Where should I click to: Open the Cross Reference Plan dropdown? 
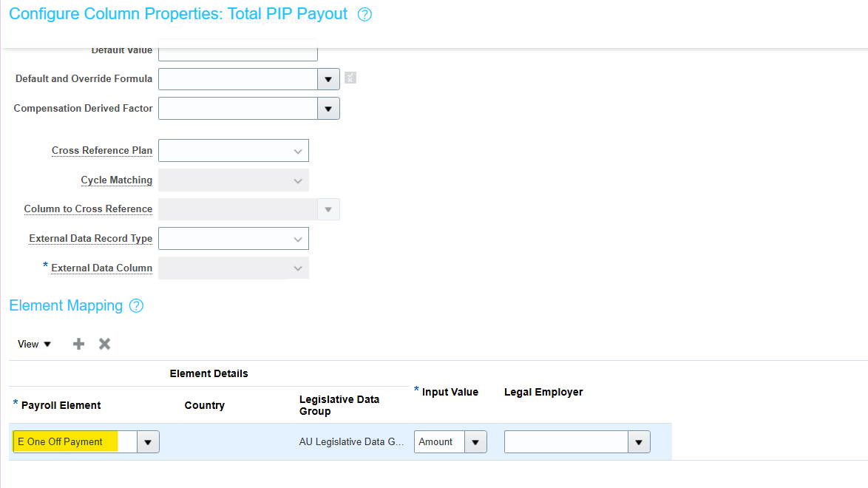(299, 150)
